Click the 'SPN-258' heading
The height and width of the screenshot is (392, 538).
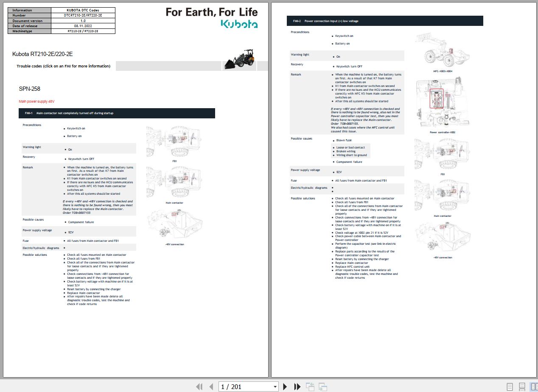[x=30, y=89]
